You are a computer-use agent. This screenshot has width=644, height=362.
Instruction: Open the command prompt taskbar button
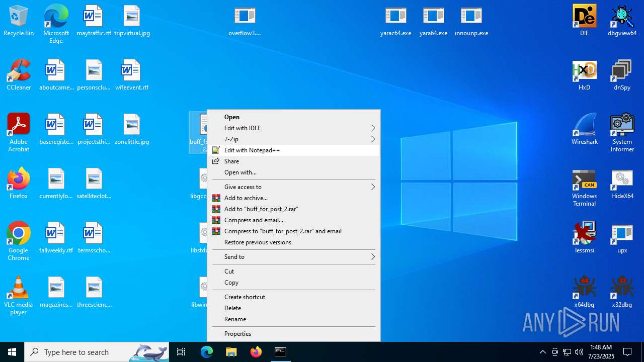pyautogui.click(x=280, y=352)
